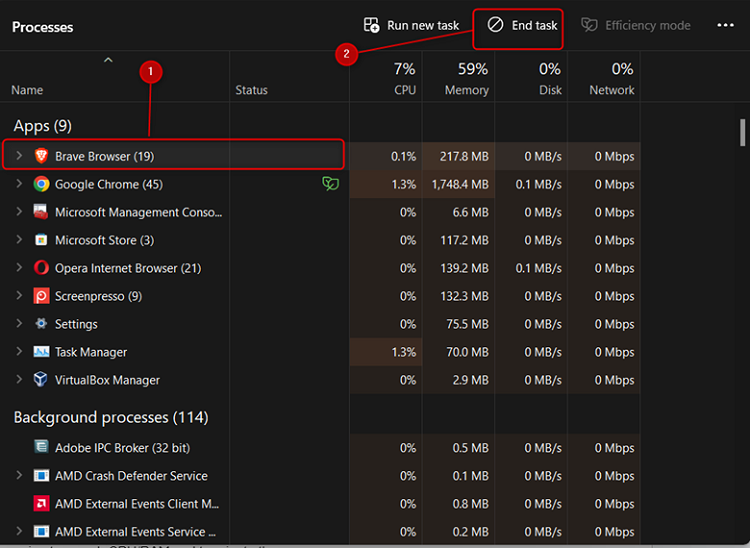Select the Opera Internet Browser icon

click(x=41, y=268)
